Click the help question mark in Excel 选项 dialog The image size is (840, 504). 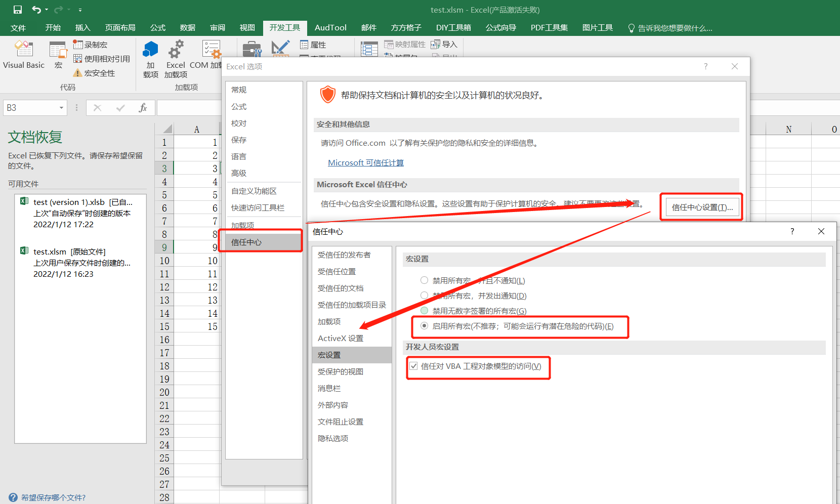pyautogui.click(x=706, y=66)
